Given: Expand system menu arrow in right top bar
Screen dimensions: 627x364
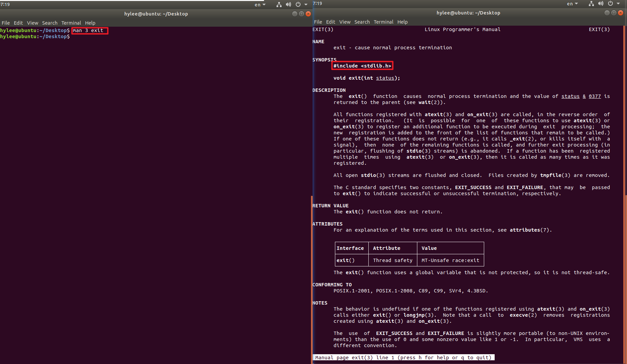Looking at the screenshot, I should 618,4.
